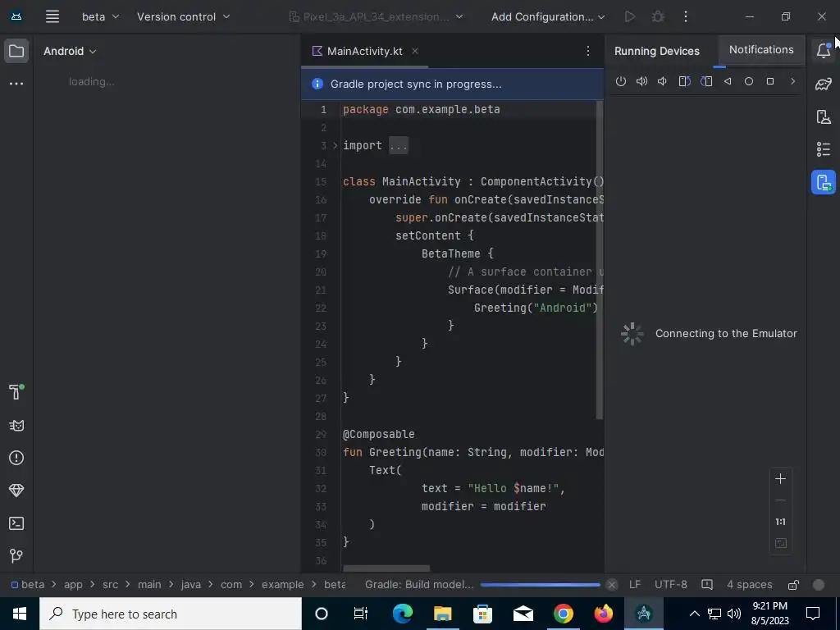Open the Terminal tool window

pos(16,523)
